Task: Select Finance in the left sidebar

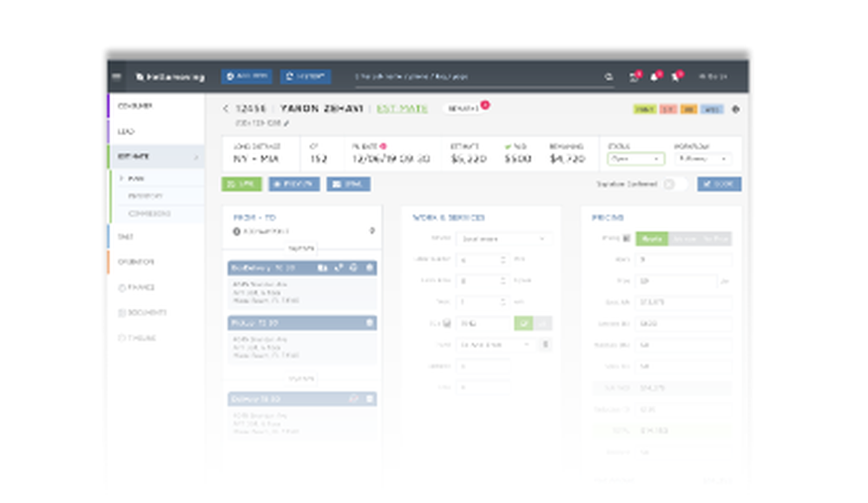Action: click(140, 287)
